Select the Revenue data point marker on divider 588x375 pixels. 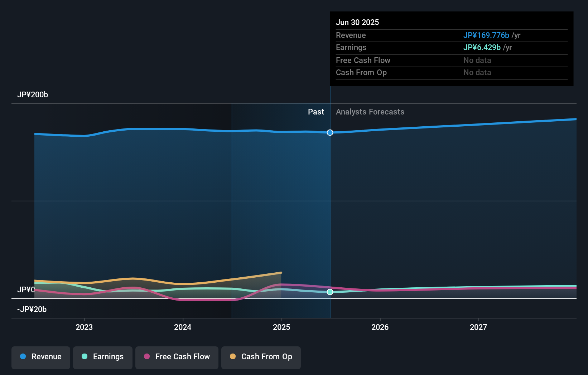click(x=330, y=132)
